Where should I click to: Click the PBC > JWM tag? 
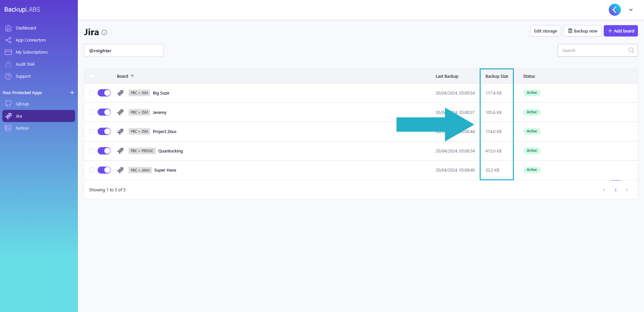(140, 170)
